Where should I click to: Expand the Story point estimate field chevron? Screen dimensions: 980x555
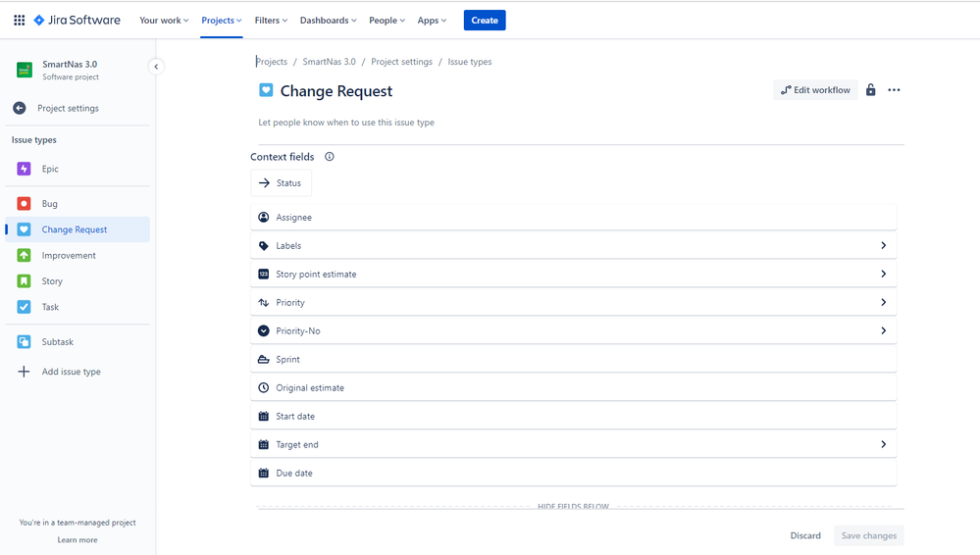883,274
